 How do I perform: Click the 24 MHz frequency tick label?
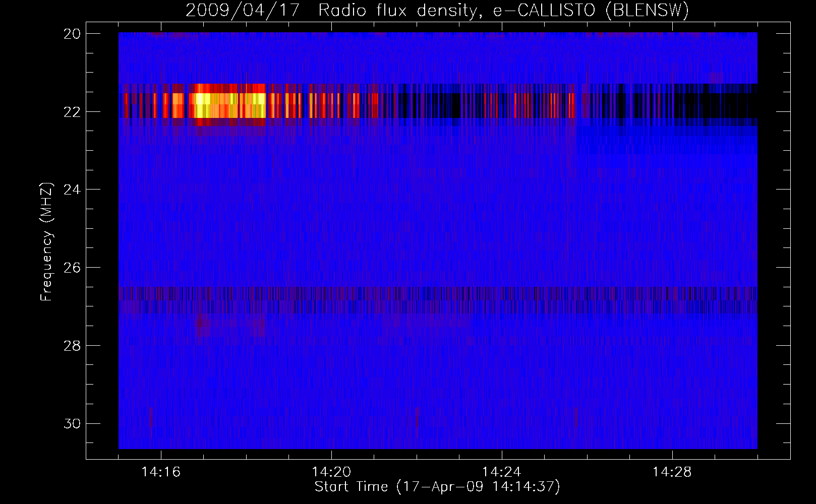[72, 190]
